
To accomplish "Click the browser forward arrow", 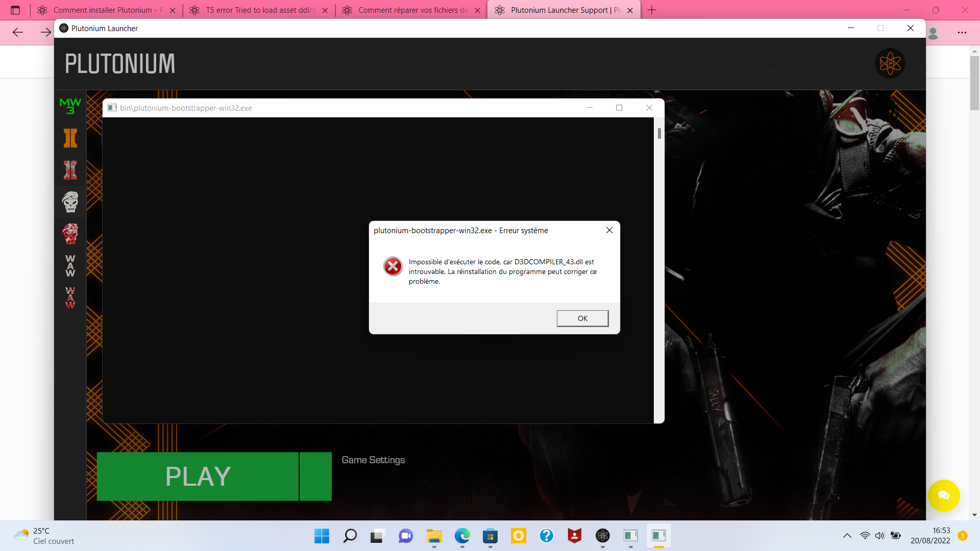I will click(x=46, y=33).
